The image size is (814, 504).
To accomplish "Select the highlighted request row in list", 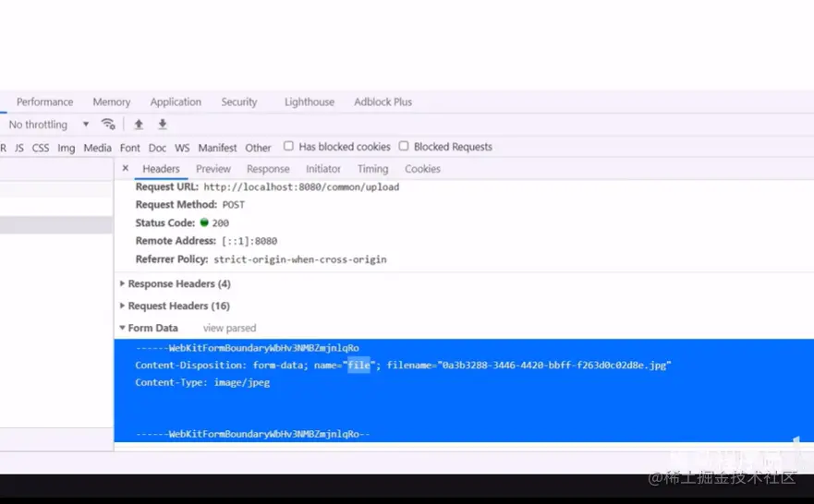I will tap(56, 224).
